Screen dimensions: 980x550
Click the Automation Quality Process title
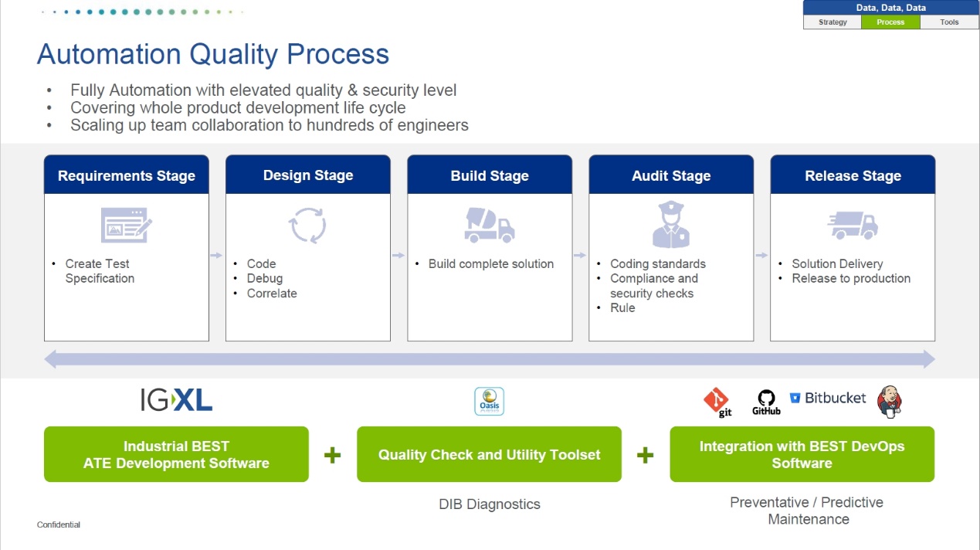click(x=213, y=55)
